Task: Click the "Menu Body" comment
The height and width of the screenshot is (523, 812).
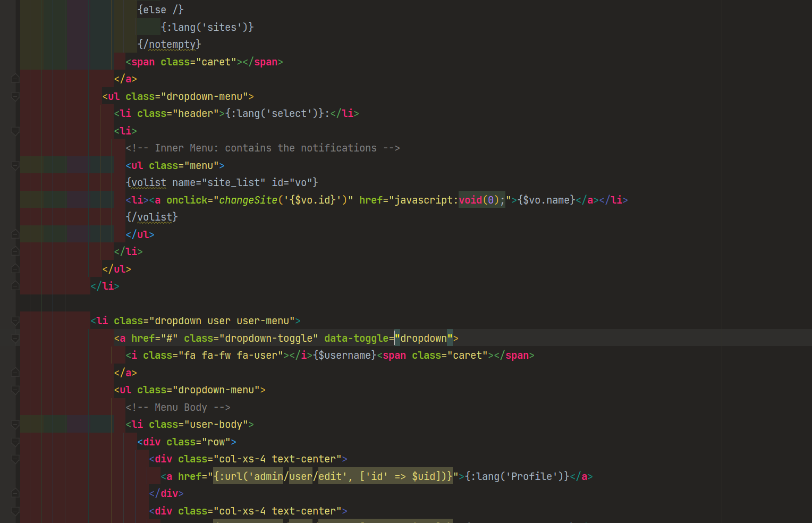Action: (x=178, y=407)
